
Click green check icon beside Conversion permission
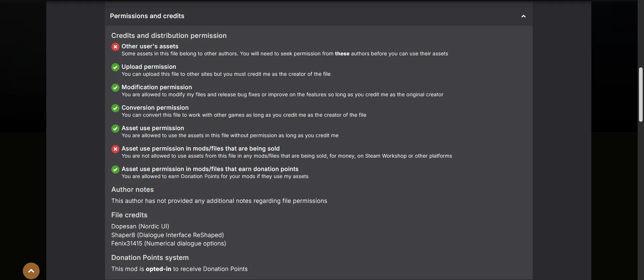[x=115, y=108]
